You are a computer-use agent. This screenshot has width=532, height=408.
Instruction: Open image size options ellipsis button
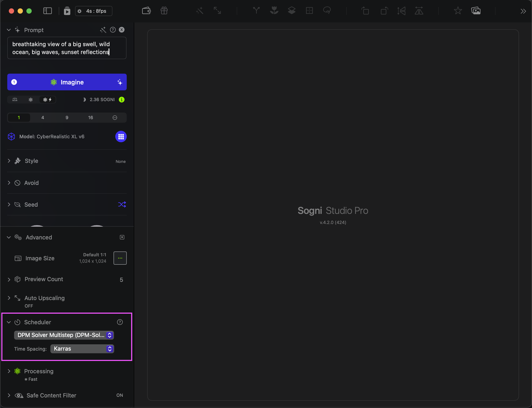coord(120,258)
